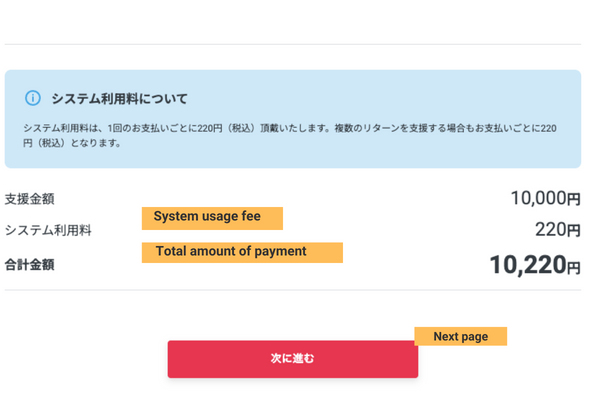The image size is (600, 414).
Task: Click the yellow System usage fee annotation
Action: click(x=212, y=217)
